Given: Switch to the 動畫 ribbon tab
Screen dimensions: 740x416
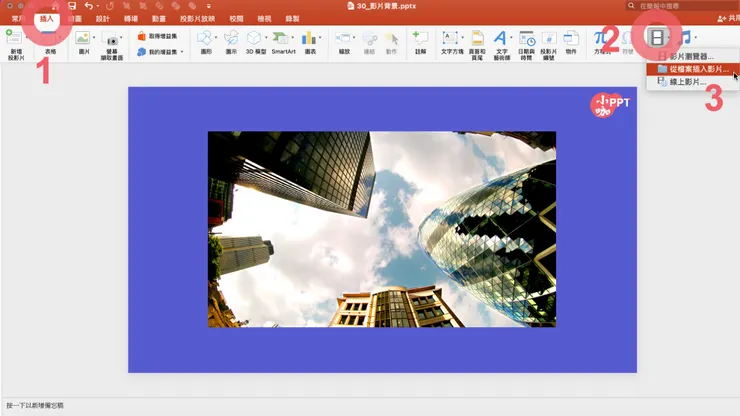Looking at the screenshot, I should [x=159, y=19].
